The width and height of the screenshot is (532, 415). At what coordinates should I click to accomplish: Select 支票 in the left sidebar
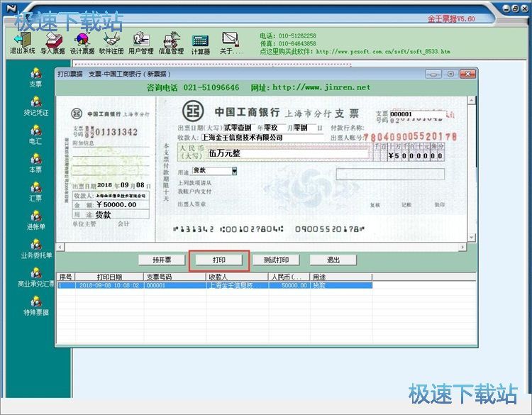tap(35, 78)
